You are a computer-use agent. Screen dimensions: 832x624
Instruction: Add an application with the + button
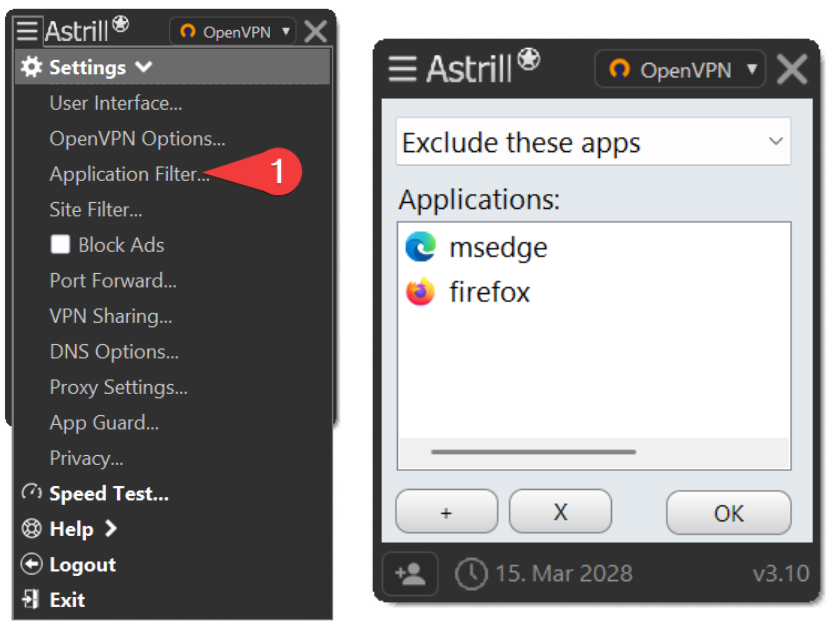coord(446,513)
